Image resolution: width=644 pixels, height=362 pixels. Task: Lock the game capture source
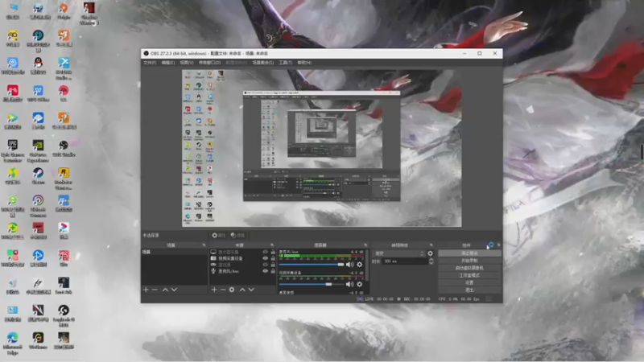click(273, 265)
